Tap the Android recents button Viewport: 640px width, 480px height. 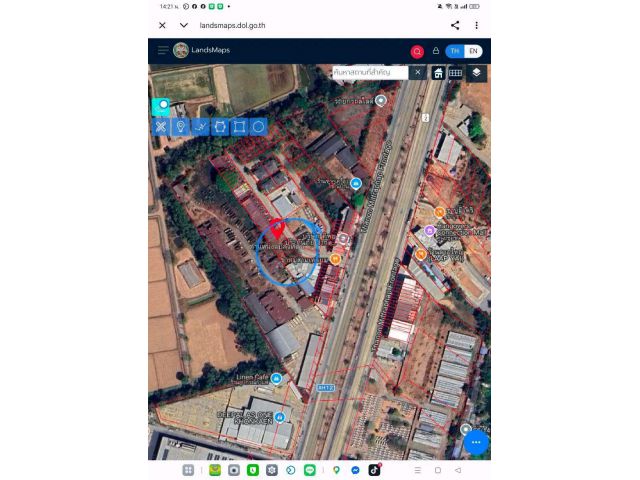[417, 470]
